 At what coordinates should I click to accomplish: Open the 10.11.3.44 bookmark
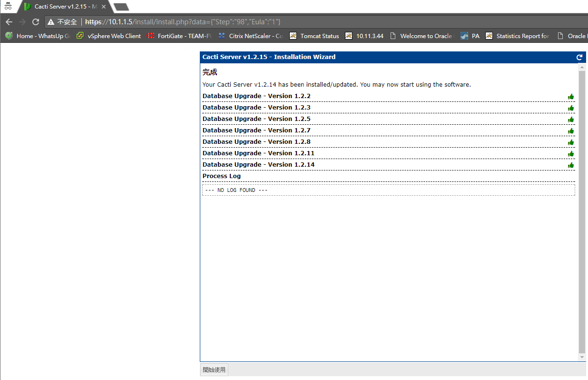364,36
